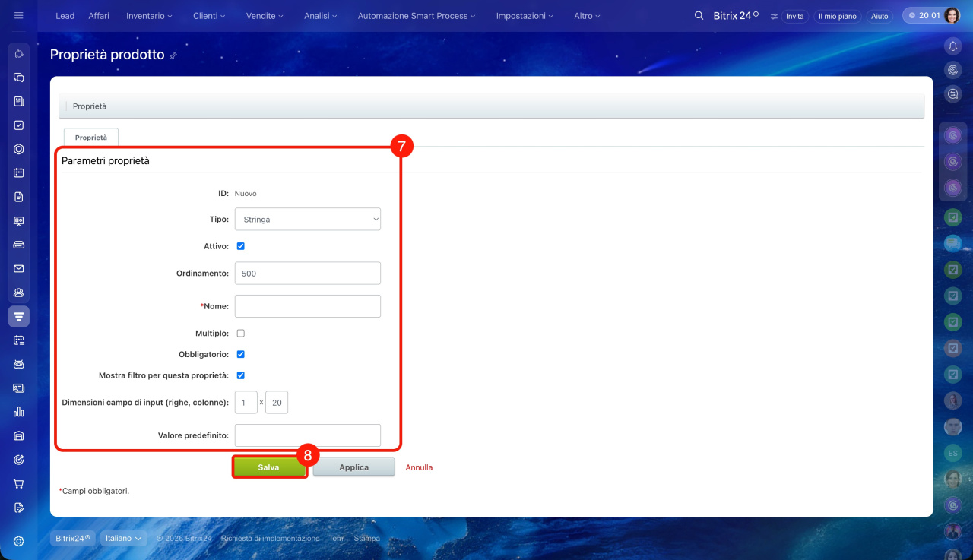This screenshot has height=560, width=973.
Task: Uncheck the Attivo checkbox
Action: pos(241,246)
